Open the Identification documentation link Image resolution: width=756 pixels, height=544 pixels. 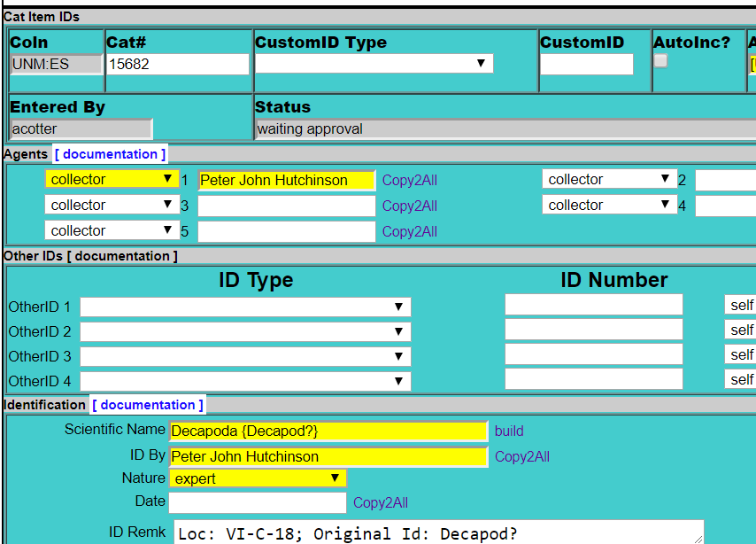tap(148, 405)
